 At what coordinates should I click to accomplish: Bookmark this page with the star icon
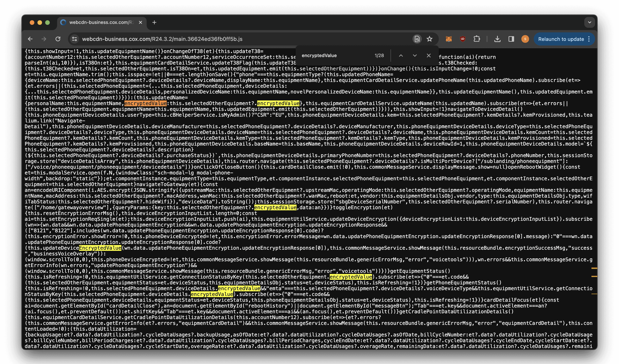tap(429, 39)
